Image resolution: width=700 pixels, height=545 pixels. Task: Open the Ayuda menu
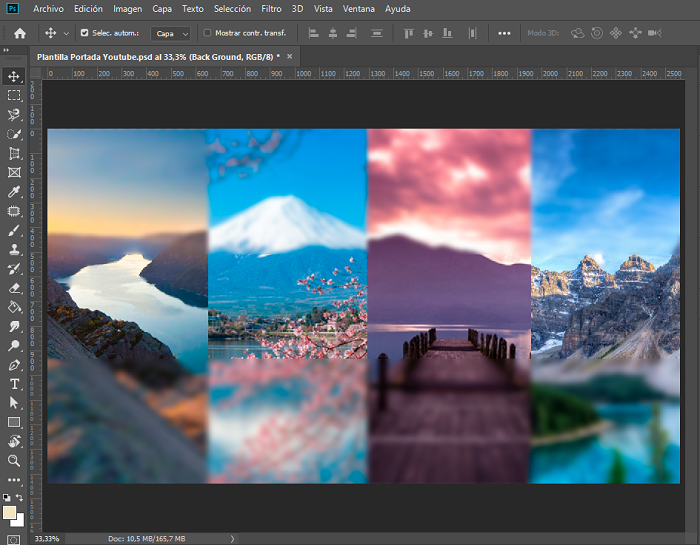click(x=397, y=9)
